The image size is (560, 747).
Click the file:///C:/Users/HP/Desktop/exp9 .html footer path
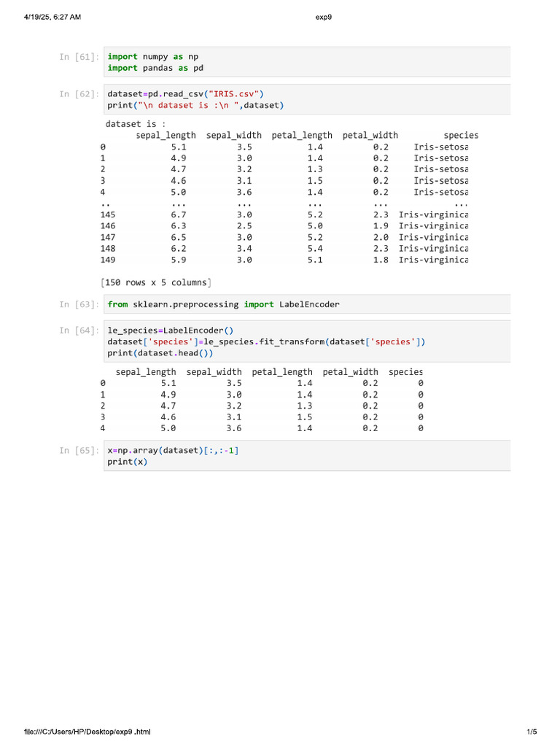[x=87, y=731]
